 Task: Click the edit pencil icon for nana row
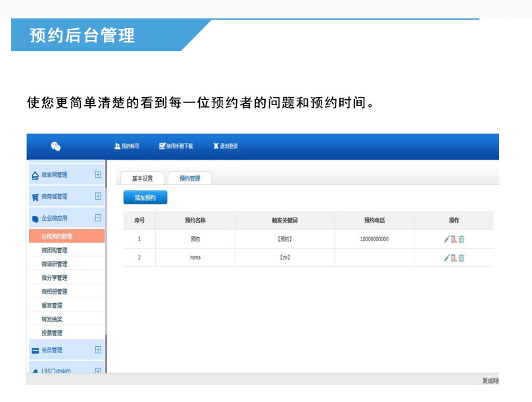(447, 257)
